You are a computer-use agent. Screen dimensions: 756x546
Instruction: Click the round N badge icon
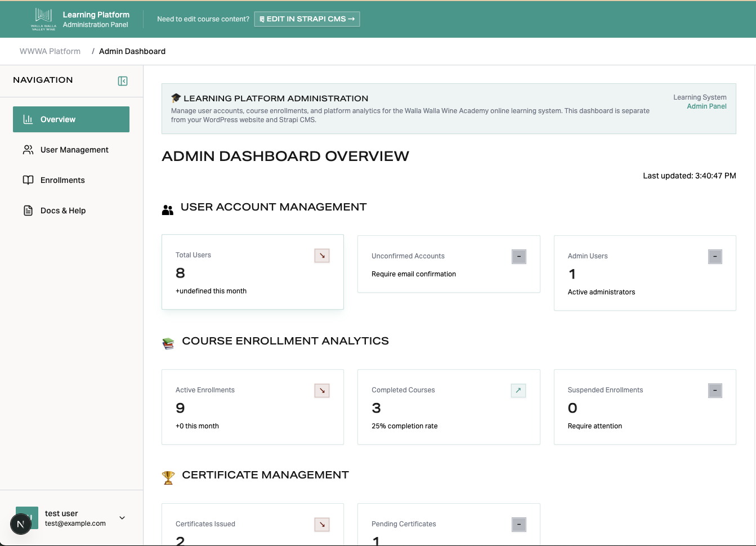21,524
